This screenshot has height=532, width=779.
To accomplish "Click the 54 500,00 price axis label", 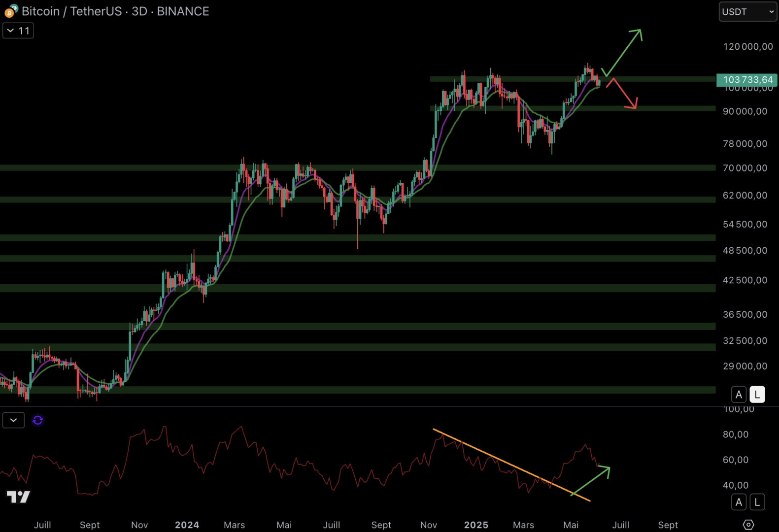I will click(x=745, y=224).
